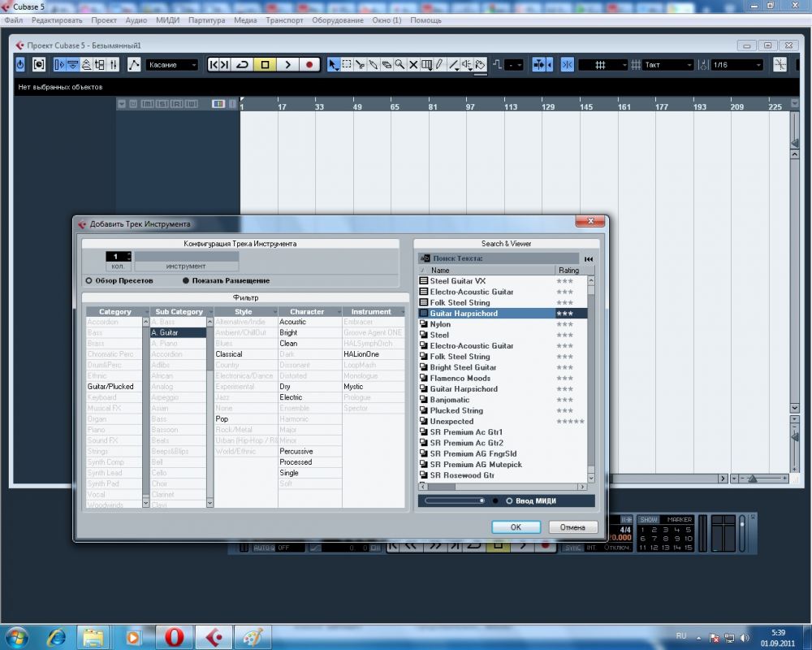812x650 pixels.
Task: Open the Редактировать menu
Action: [x=57, y=20]
